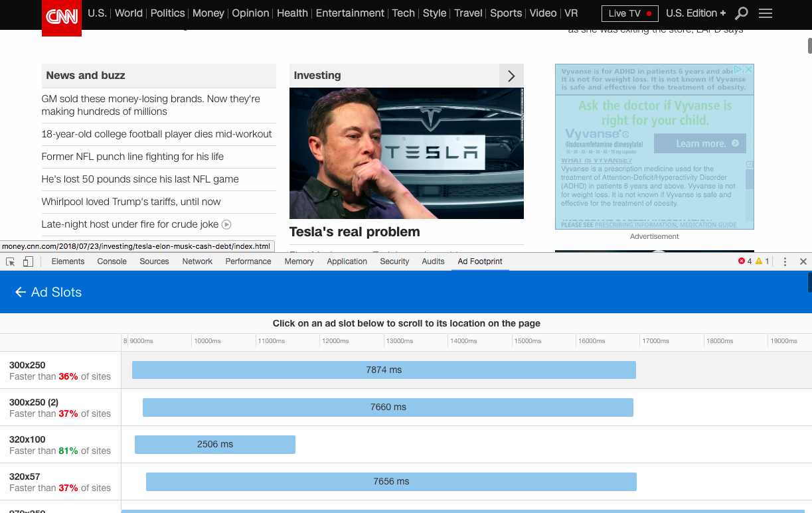Click the Investing section next arrow
The width and height of the screenshot is (812, 513).
[x=511, y=76]
